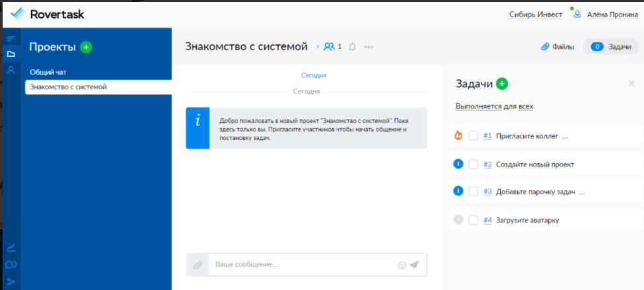Click the Проекты heading
The image size is (644, 290).
point(53,48)
